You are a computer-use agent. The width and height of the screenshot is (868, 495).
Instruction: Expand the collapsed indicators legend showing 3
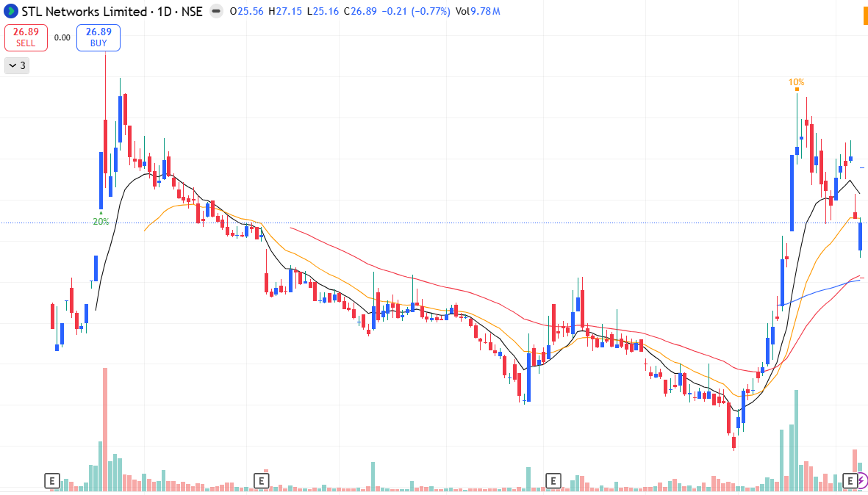pyautogui.click(x=17, y=65)
